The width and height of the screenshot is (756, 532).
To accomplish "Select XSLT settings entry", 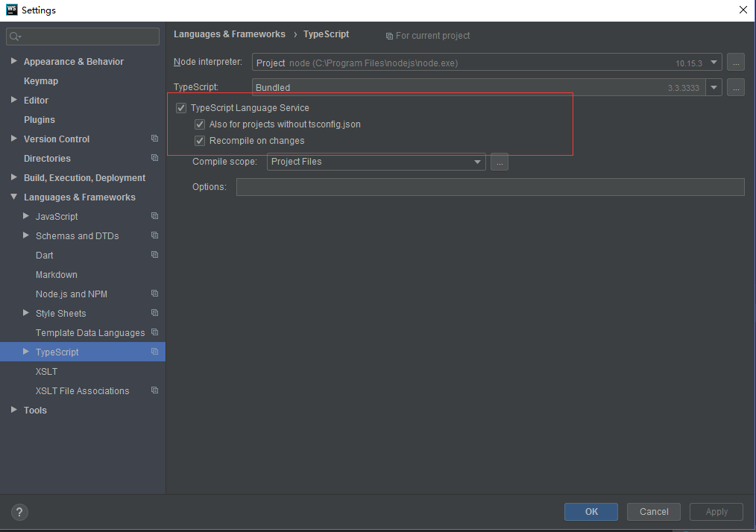I will tap(46, 372).
